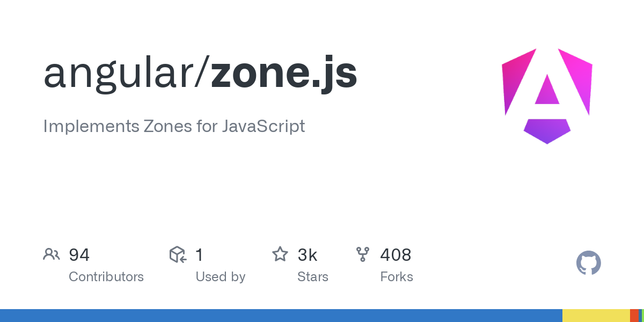Viewport: 644px width, 322px height.
Task: Click the fork icon
Action: [x=363, y=254]
